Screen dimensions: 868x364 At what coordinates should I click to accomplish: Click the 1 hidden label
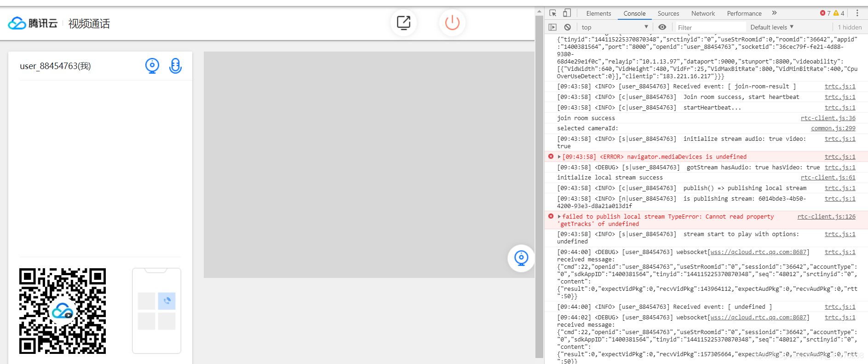coord(850,28)
